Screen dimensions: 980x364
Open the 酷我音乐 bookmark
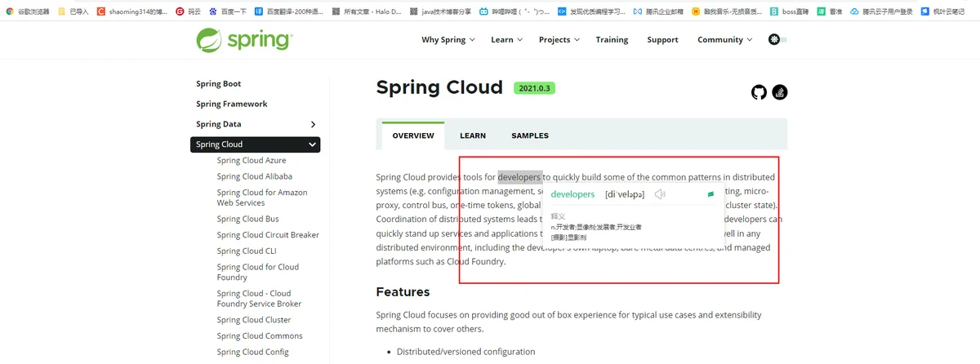coord(727,11)
